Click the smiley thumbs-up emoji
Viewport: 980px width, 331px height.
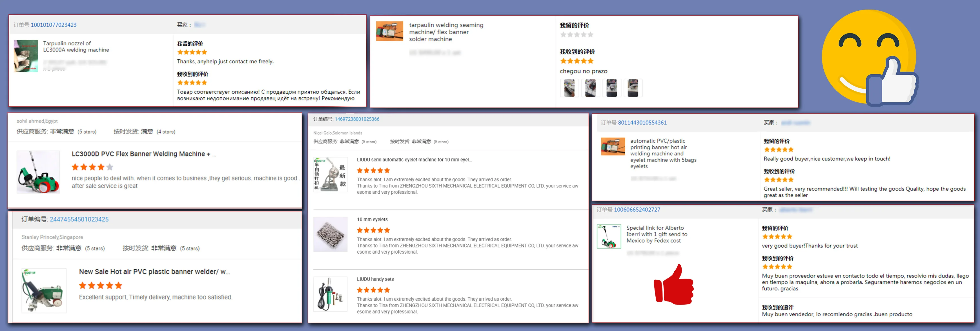click(x=870, y=58)
